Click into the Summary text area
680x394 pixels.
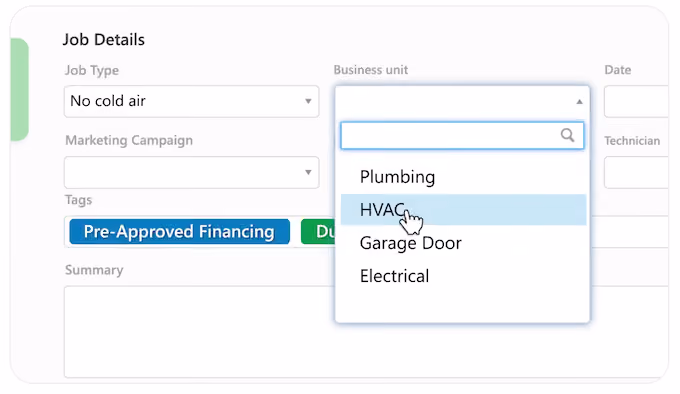tap(199, 332)
